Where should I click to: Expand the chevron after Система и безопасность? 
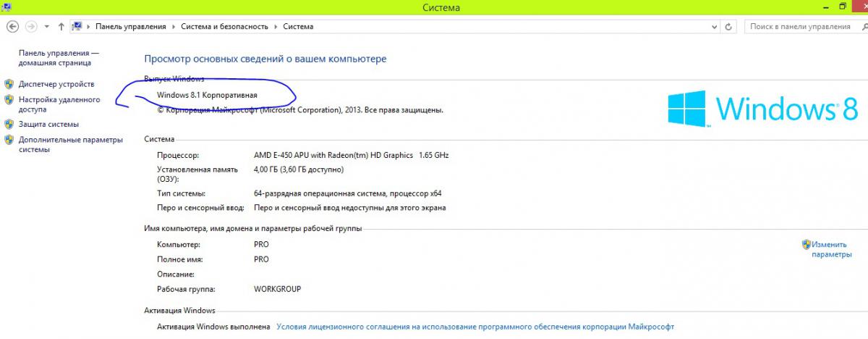[276, 26]
